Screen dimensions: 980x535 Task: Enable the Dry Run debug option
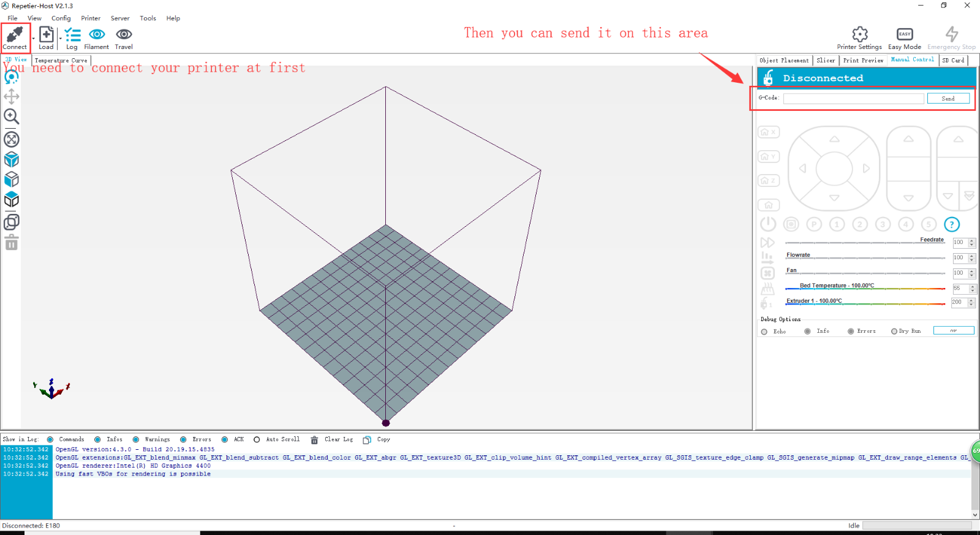894,332
